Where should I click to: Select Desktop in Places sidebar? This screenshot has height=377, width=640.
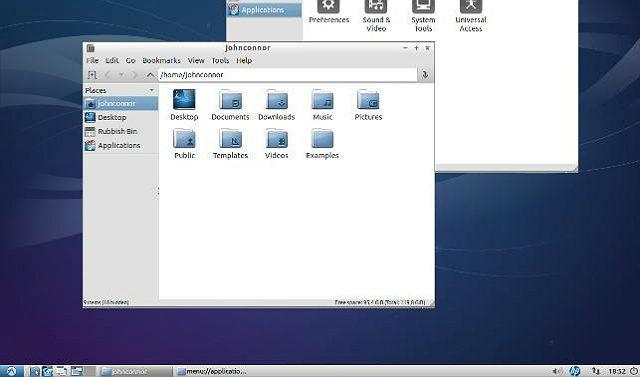click(121, 118)
